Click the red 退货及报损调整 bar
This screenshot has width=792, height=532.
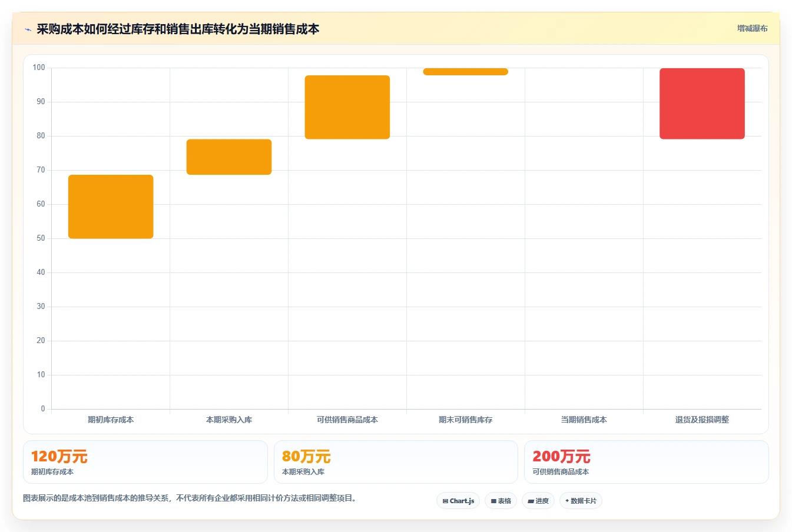[x=702, y=104]
